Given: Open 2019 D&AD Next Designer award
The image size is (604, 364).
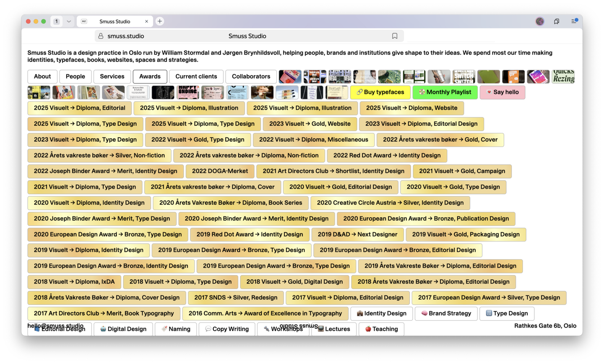Looking at the screenshot, I should [357, 234].
